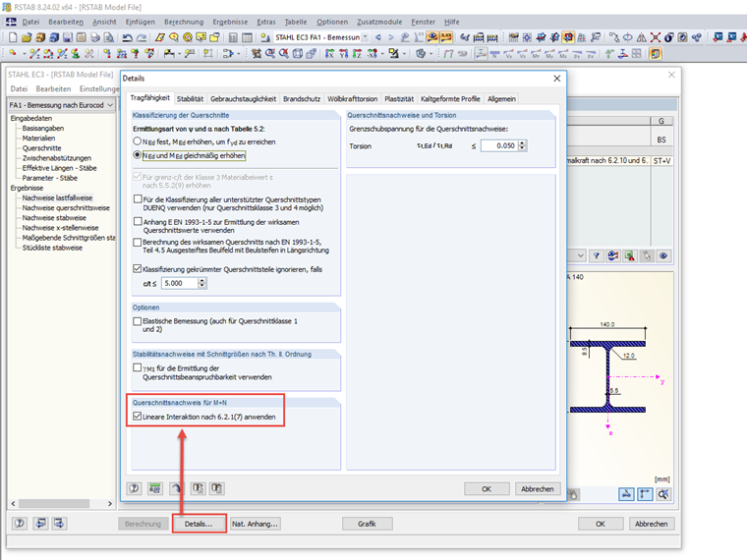Open the Berechnung menu in menu bar

point(184,22)
